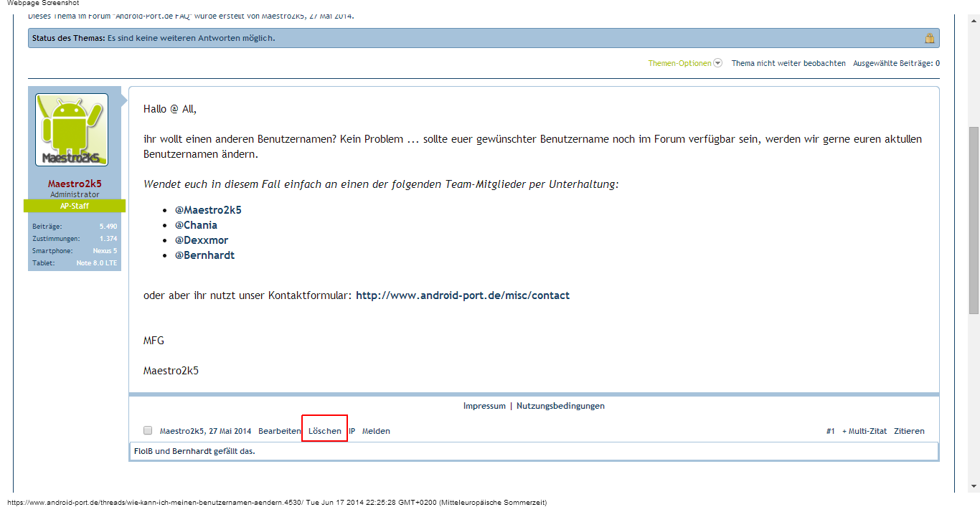Report the post via Melden
Viewport: 980px width, 507px height.
[x=376, y=431]
